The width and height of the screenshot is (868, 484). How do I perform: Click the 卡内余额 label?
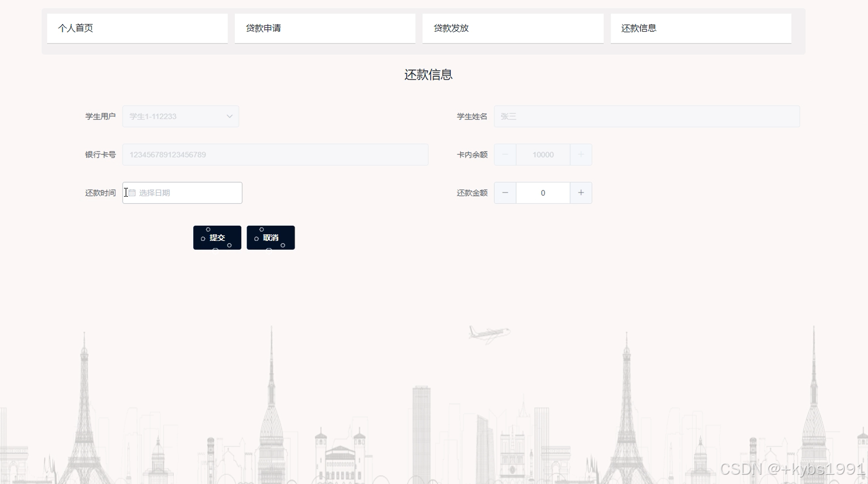(472, 155)
